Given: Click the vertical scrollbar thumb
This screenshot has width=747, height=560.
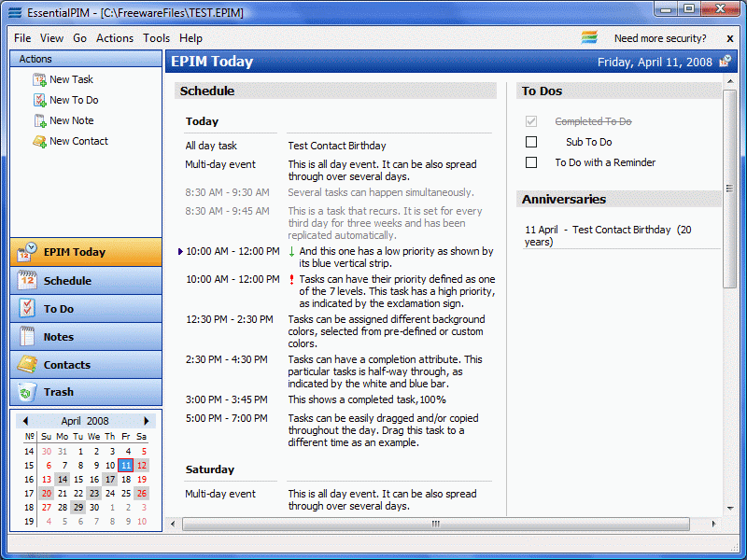Looking at the screenshot, I should (729, 189).
